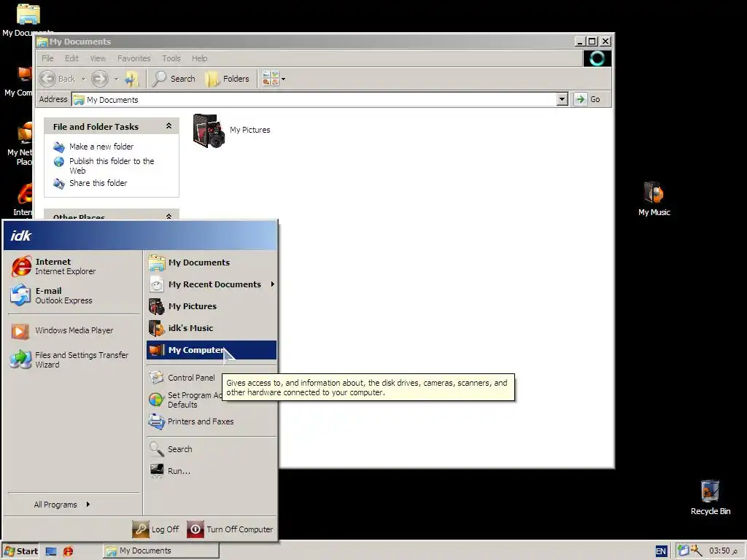Toggle the Folders pane button
The image size is (747, 560).
pos(228,79)
